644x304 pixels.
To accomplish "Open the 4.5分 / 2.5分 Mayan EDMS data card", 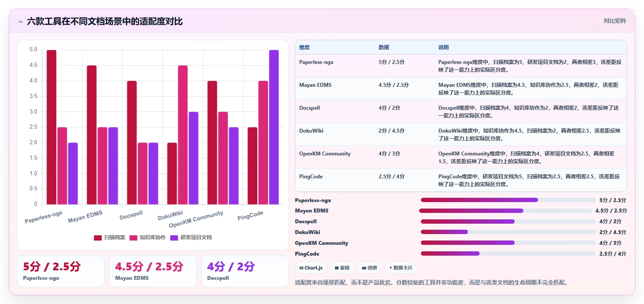I will coord(153,271).
